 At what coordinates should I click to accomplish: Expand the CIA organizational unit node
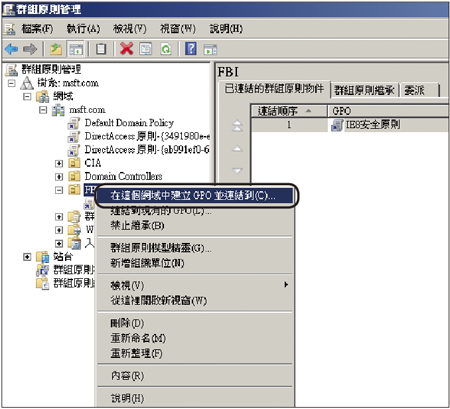coord(59,163)
